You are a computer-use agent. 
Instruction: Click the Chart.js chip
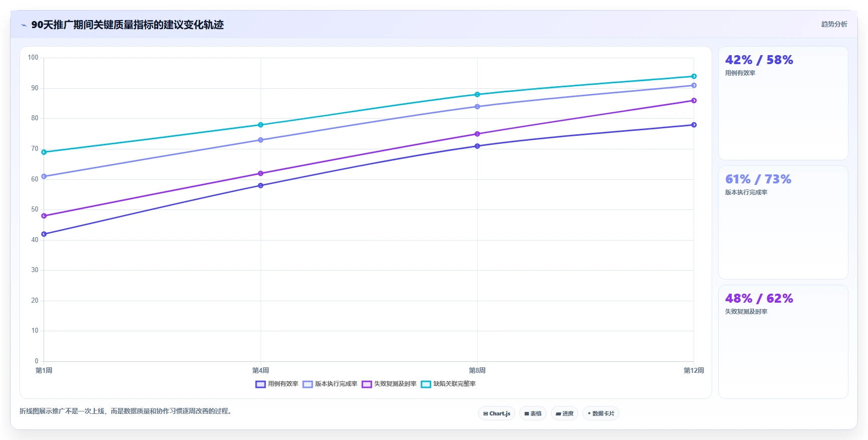(x=497, y=413)
